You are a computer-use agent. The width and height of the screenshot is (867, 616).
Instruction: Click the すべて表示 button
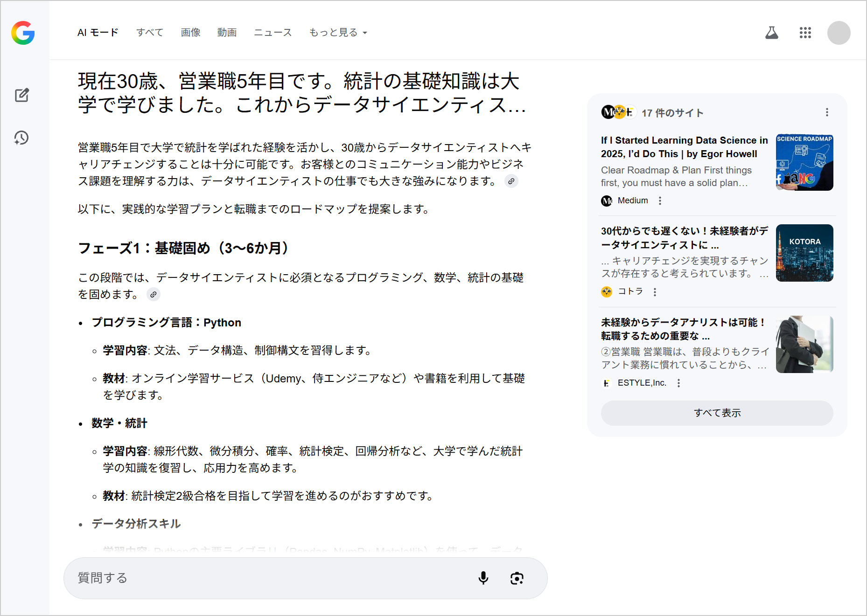(716, 413)
